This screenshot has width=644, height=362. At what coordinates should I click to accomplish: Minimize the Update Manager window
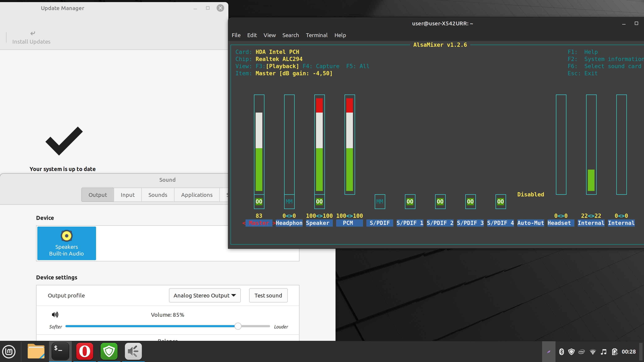(195, 9)
